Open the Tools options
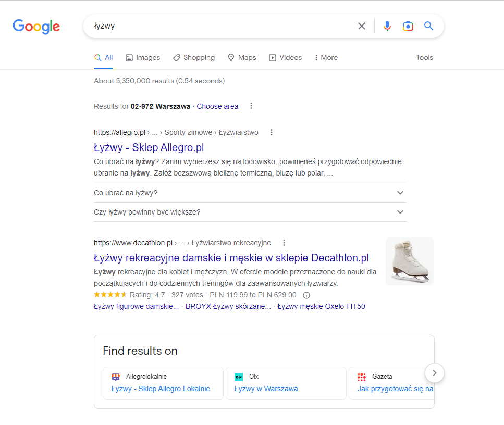The image size is (504, 425). click(x=424, y=57)
